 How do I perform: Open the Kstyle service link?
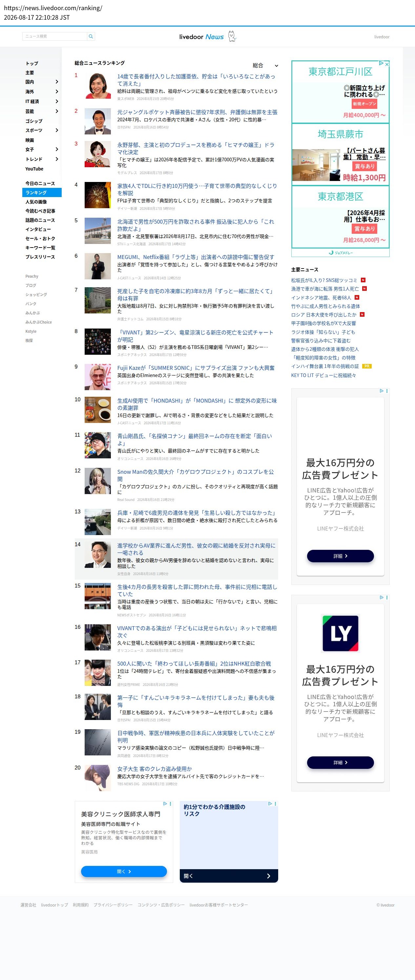click(x=31, y=331)
